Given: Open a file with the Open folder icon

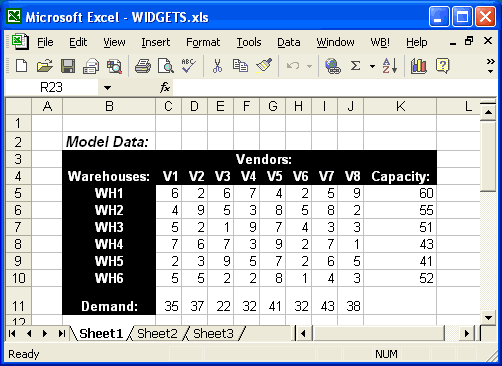Looking at the screenshot, I should tap(45, 66).
